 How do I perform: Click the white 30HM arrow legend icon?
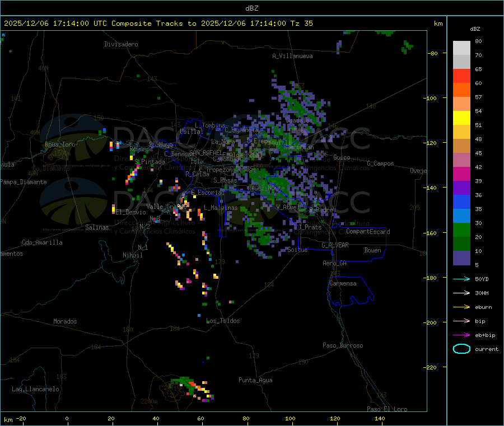coord(461,293)
